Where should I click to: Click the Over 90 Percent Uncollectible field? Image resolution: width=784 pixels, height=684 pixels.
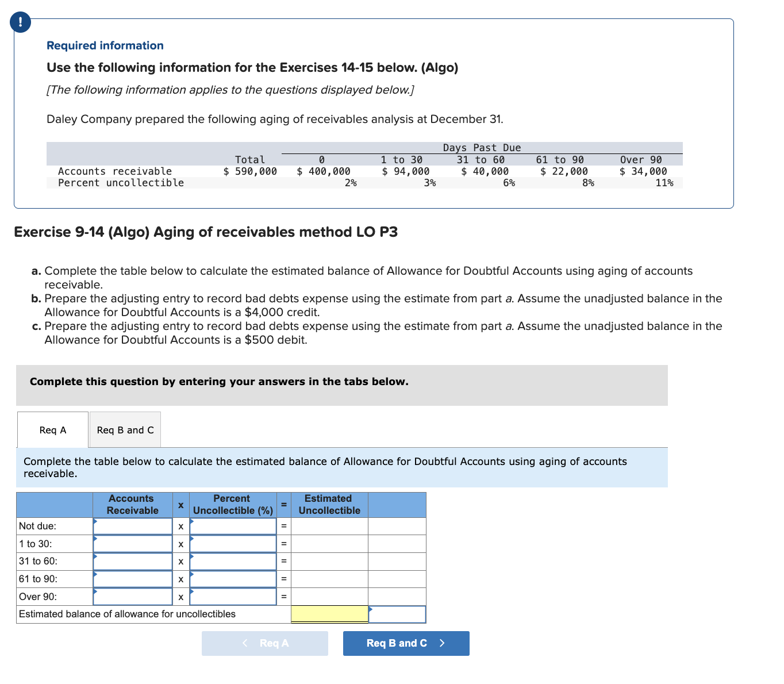pyautogui.click(x=233, y=597)
